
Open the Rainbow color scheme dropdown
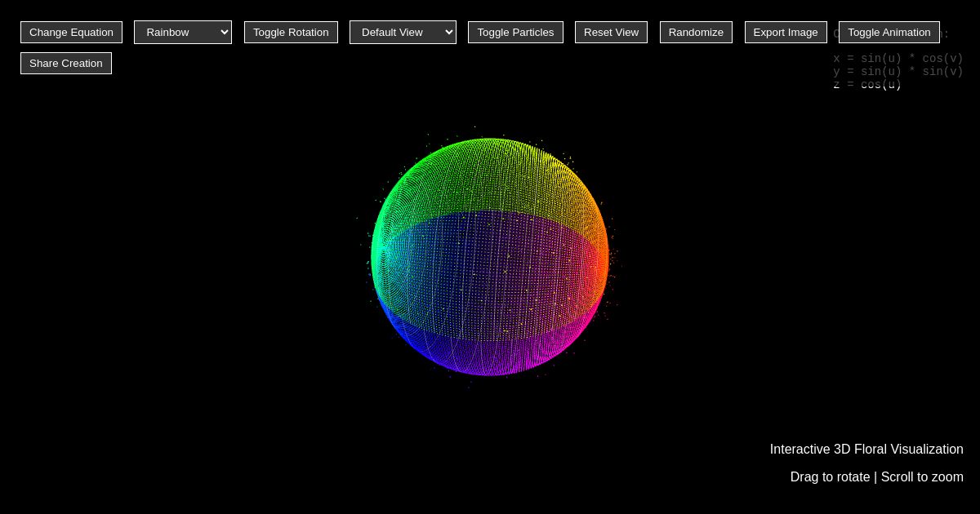click(183, 32)
